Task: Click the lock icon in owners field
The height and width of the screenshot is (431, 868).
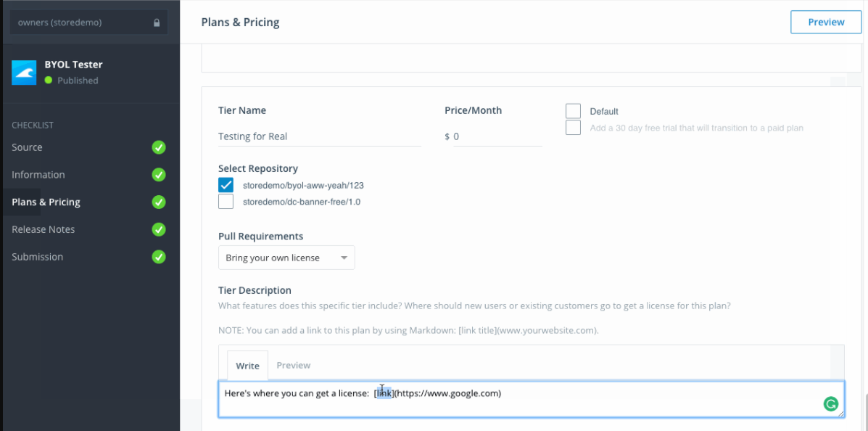Action: [157, 22]
